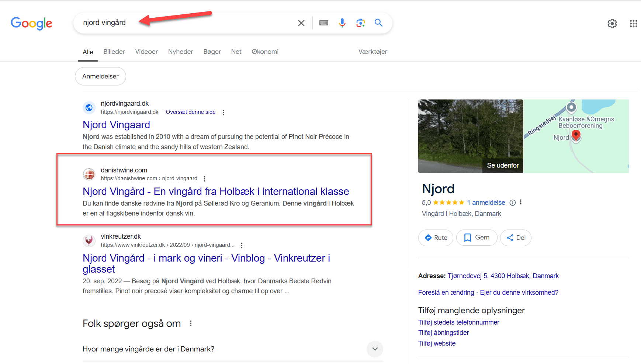Click the Del share button

click(x=516, y=238)
